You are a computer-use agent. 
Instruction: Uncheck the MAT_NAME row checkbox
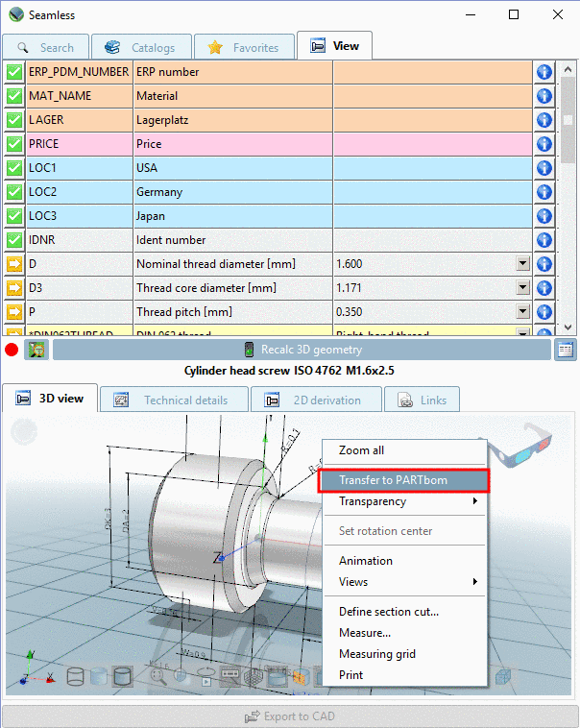pos(13,96)
